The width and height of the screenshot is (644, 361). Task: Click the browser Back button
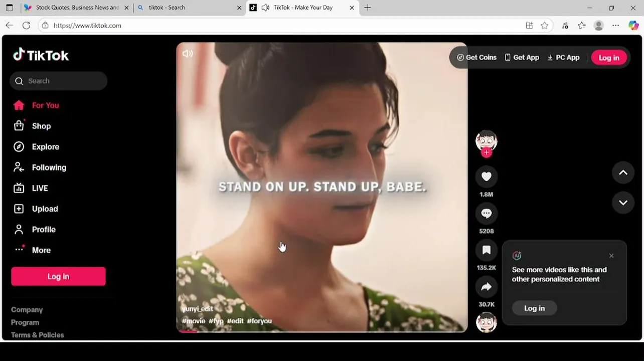click(9, 26)
